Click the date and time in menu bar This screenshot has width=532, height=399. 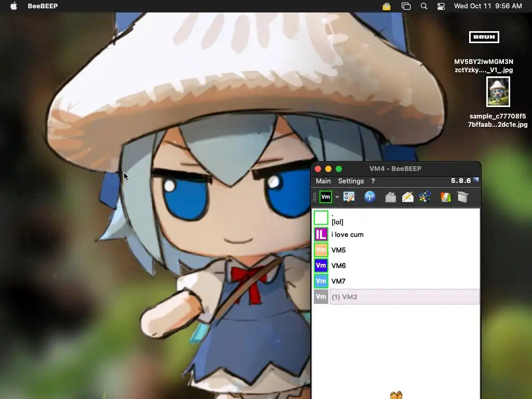[x=488, y=6]
